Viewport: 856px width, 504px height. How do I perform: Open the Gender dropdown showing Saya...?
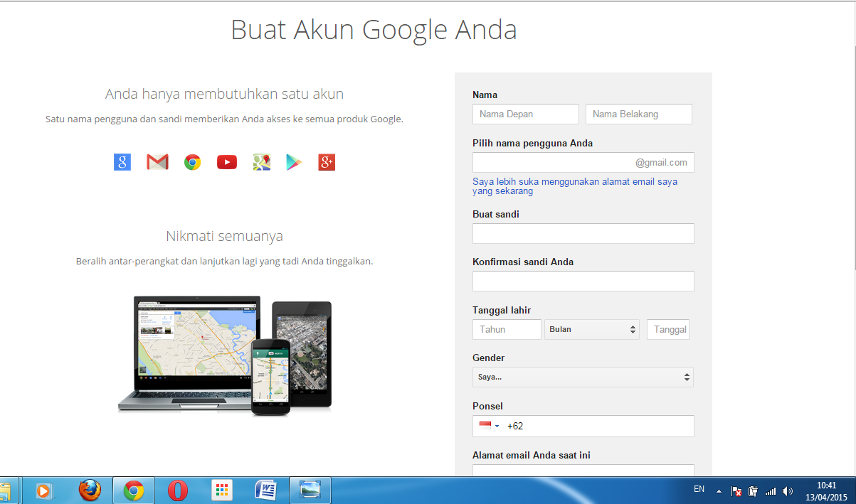(x=583, y=377)
